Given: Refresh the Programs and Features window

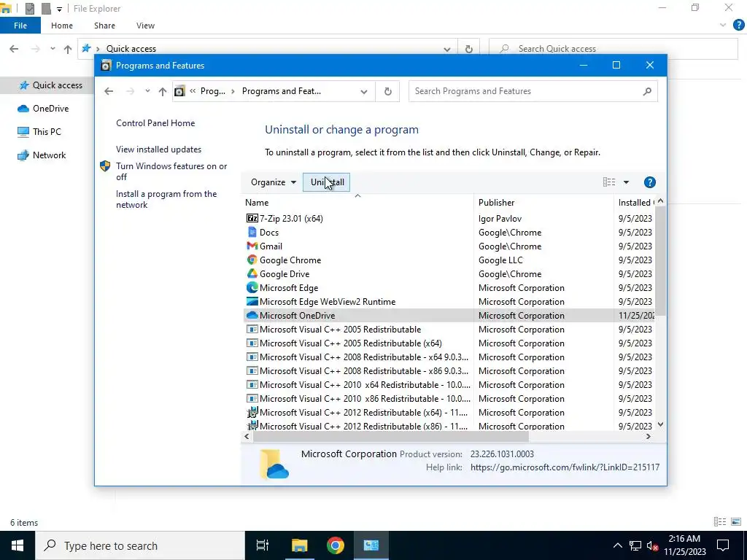Looking at the screenshot, I should [388, 91].
